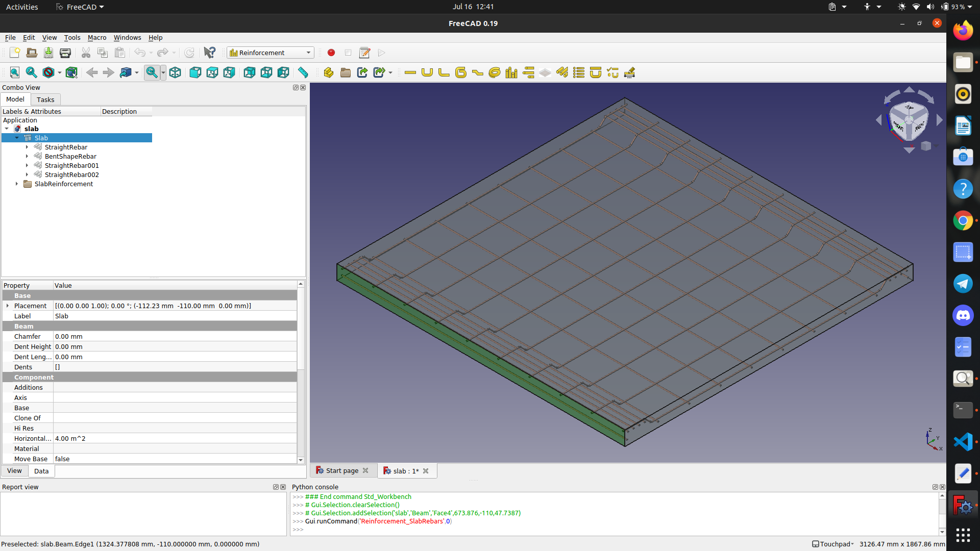The width and height of the screenshot is (980, 551).
Task: Click the Column Reinforcement icon
Action: coord(511,72)
